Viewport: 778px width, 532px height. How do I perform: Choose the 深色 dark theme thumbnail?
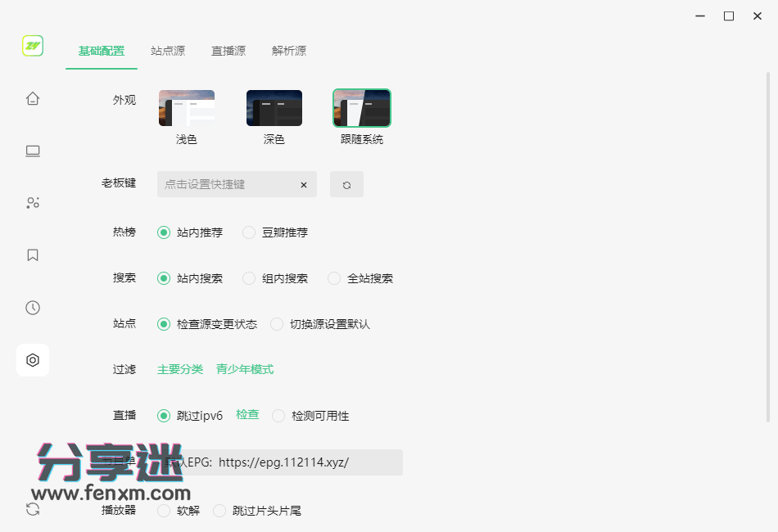(274, 107)
